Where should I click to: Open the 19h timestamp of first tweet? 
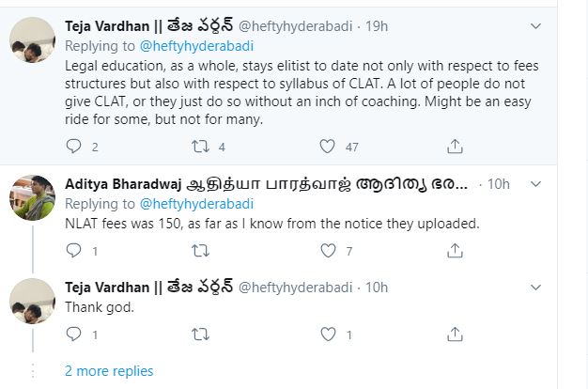click(405, 23)
